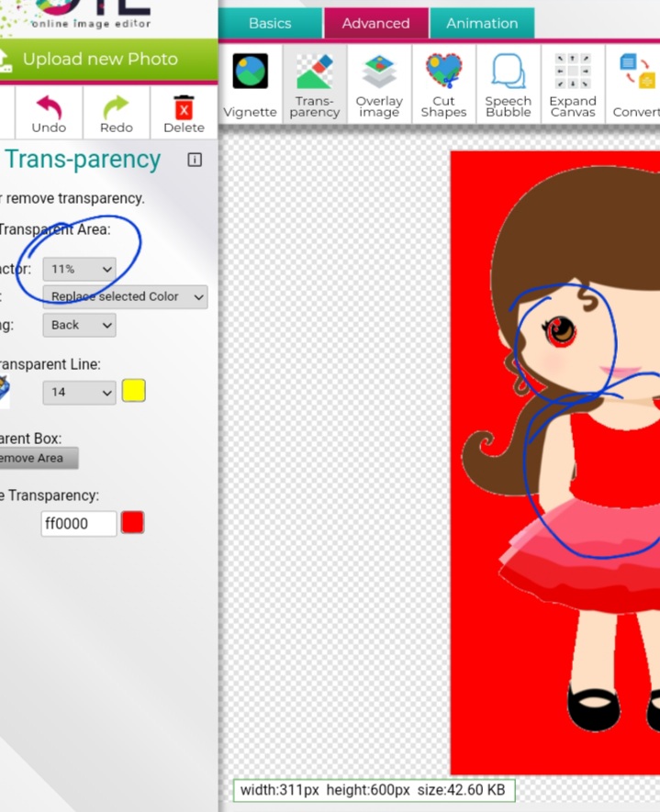Open the Transparency tool
This screenshot has height=812, width=660.
[315, 83]
